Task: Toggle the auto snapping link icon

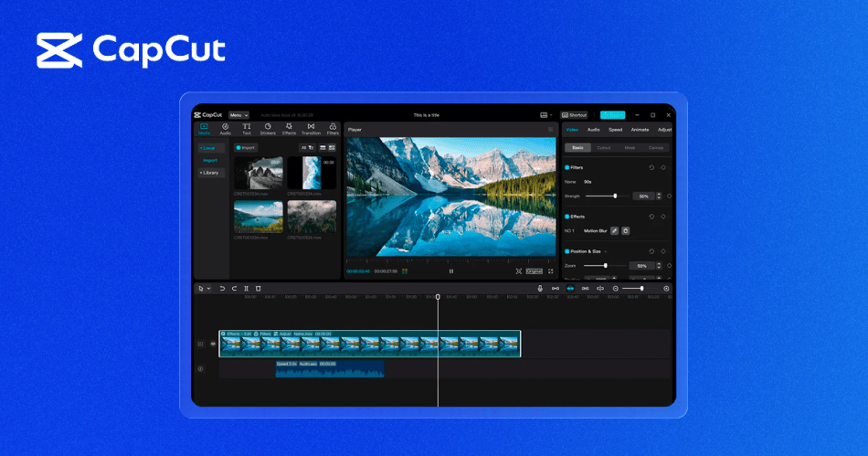Action: coord(585,289)
